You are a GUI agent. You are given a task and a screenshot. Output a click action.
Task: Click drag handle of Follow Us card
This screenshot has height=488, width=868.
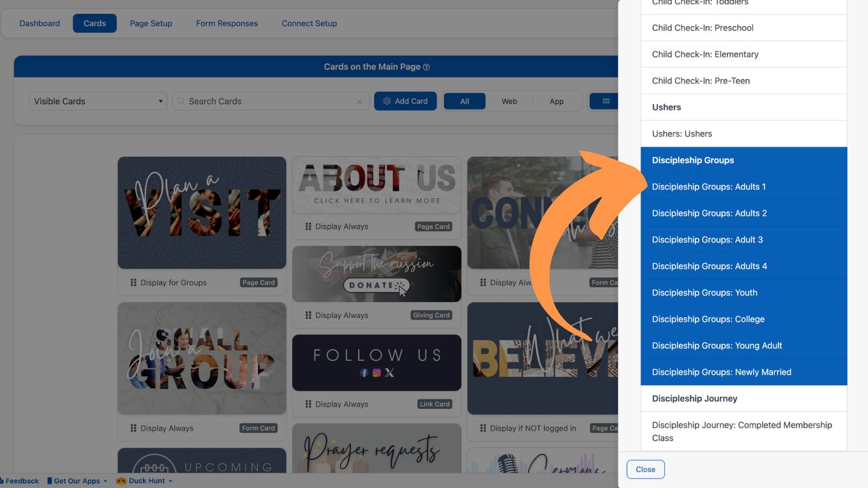pos(308,404)
